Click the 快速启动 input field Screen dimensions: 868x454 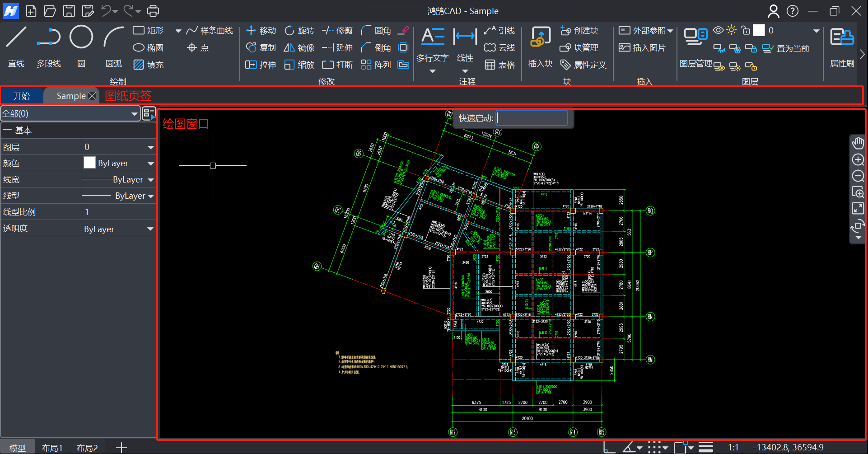pyautogui.click(x=532, y=118)
